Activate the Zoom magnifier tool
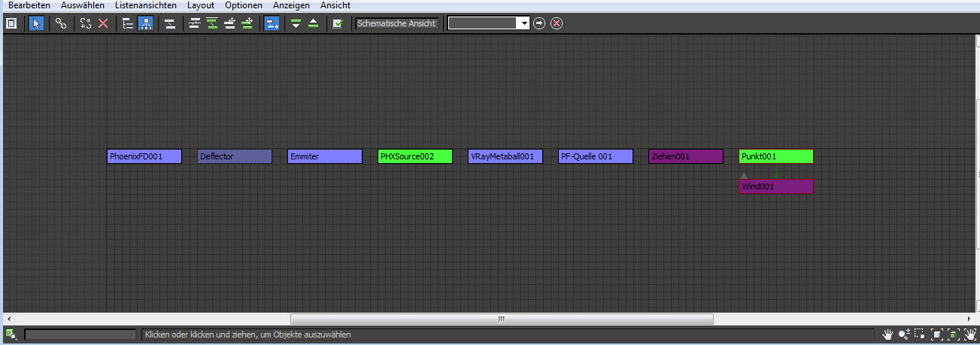Viewport: 980px width, 345px height. [x=903, y=334]
